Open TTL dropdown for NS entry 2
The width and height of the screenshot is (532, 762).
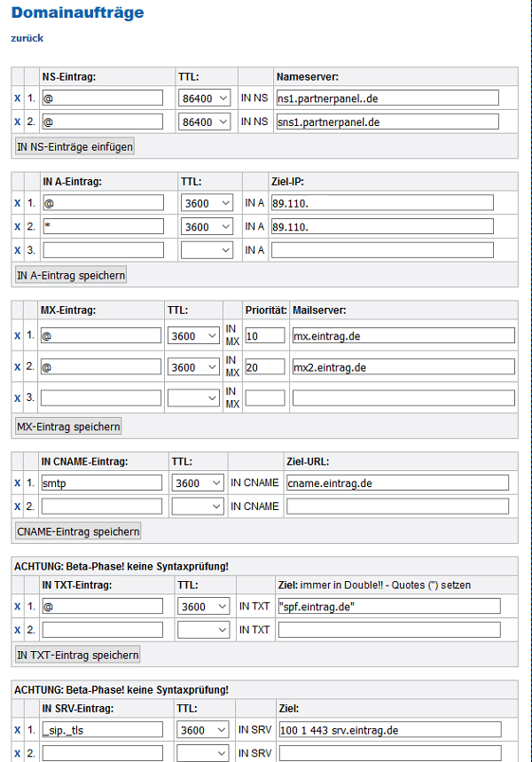205,122
